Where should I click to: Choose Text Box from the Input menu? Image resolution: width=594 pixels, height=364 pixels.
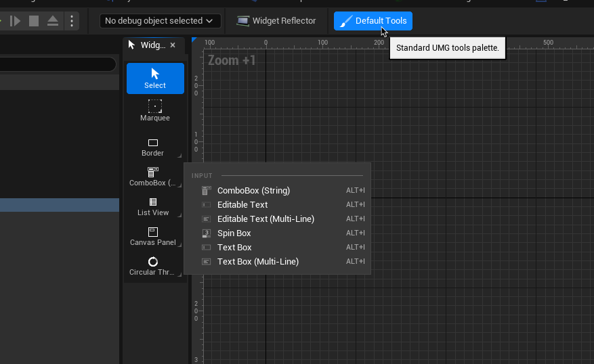click(277, 248)
